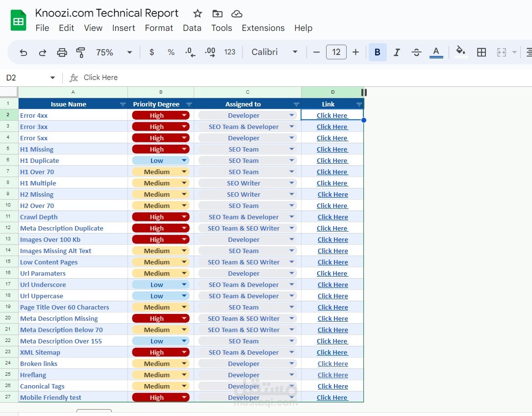Open the Extensions menu
This screenshot has width=532, height=416.
263,28
